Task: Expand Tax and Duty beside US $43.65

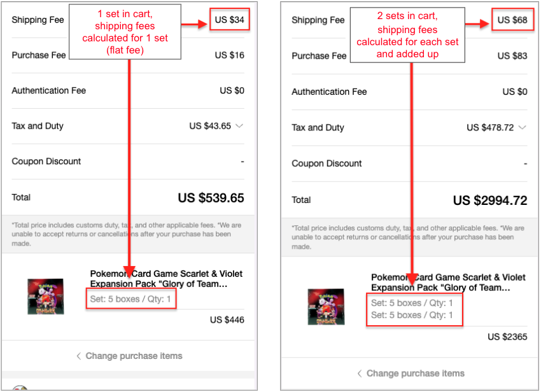Action: [239, 126]
